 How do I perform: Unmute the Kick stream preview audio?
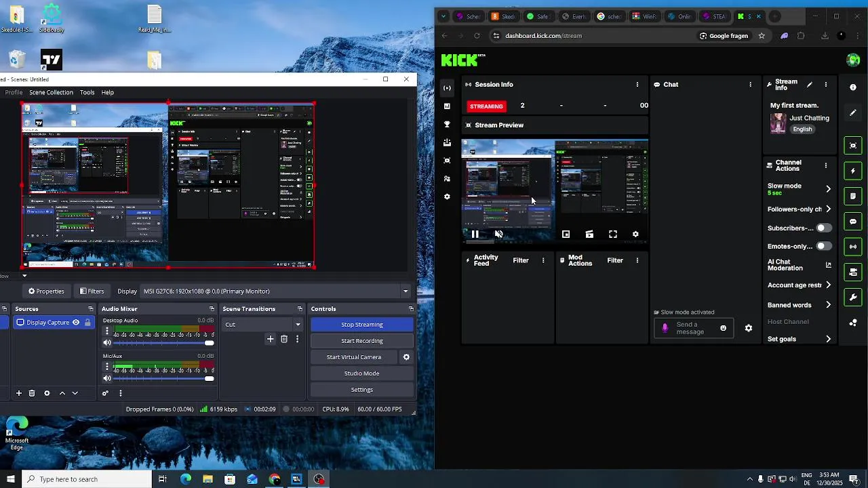point(498,234)
